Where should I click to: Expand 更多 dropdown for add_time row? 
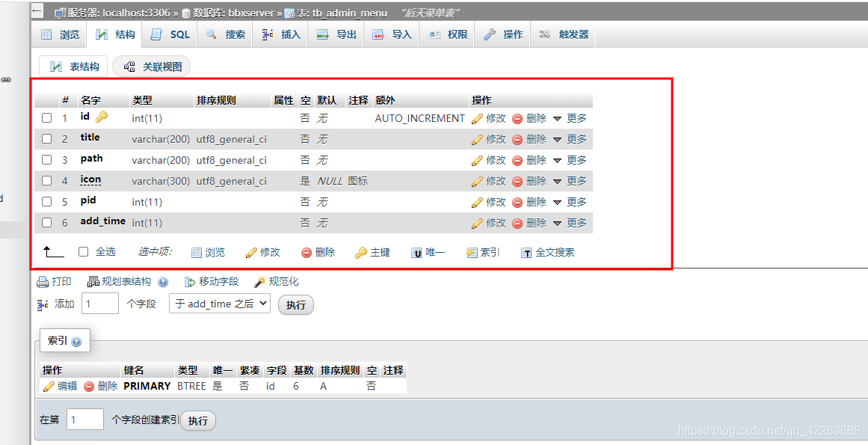(x=570, y=223)
